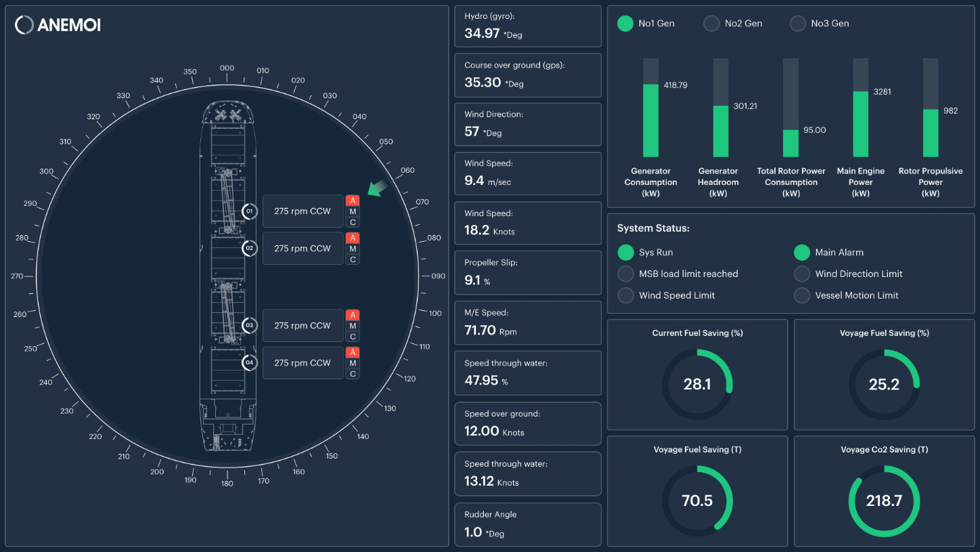
Task: Click main engine power value 3281
Action: pos(883,91)
